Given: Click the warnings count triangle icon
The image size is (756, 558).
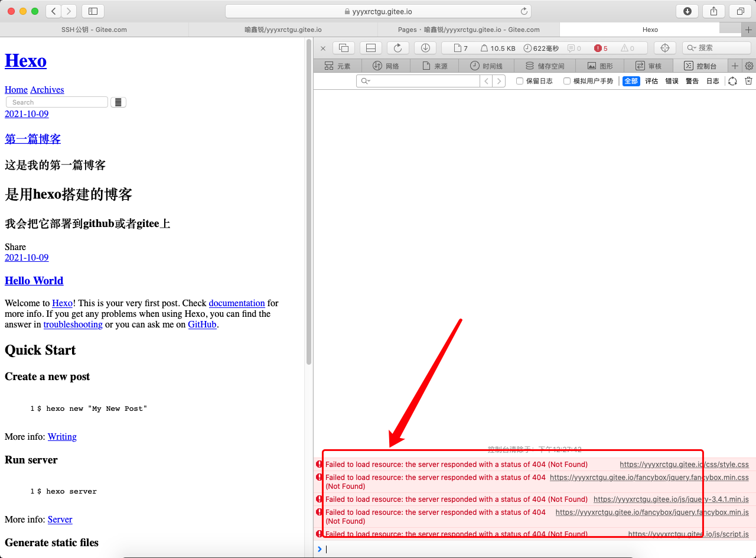Looking at the screenshot, I should pyautogui.click(x=627, y=48).
